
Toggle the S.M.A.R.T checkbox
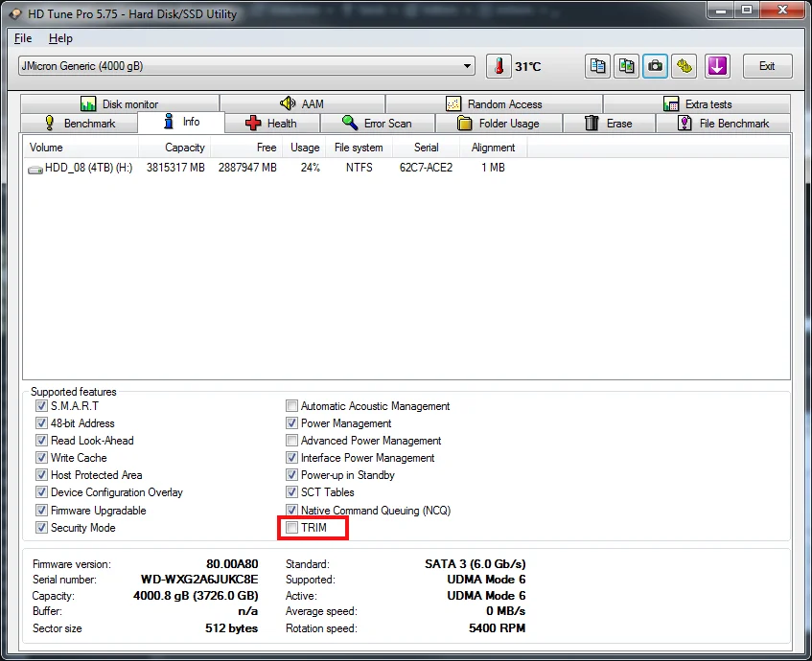(x=41, y=406)
